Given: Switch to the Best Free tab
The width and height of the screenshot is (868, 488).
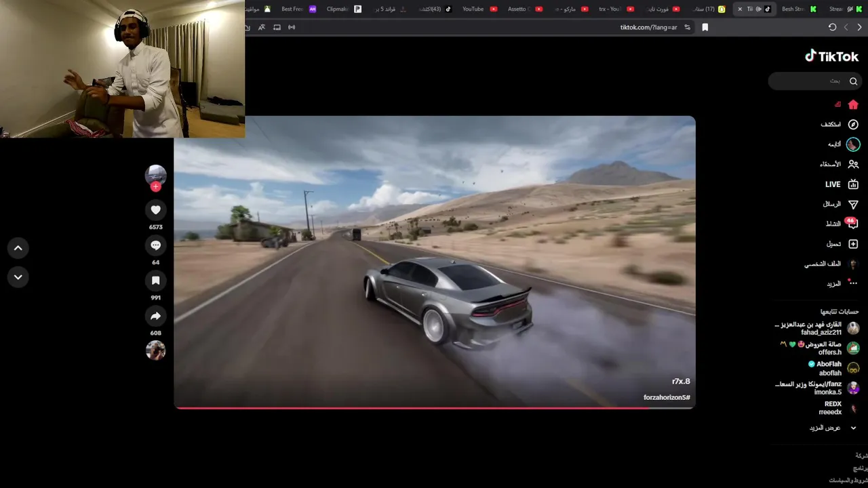Looking at the screenshot, I should [298, 9].
